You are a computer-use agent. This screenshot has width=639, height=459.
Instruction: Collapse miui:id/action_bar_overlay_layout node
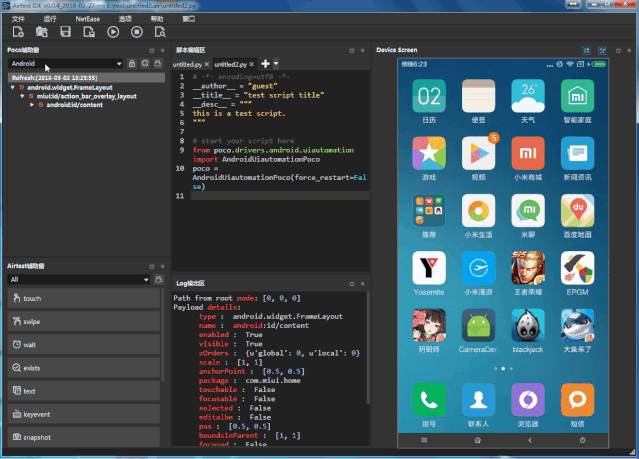tap(22, 96)
